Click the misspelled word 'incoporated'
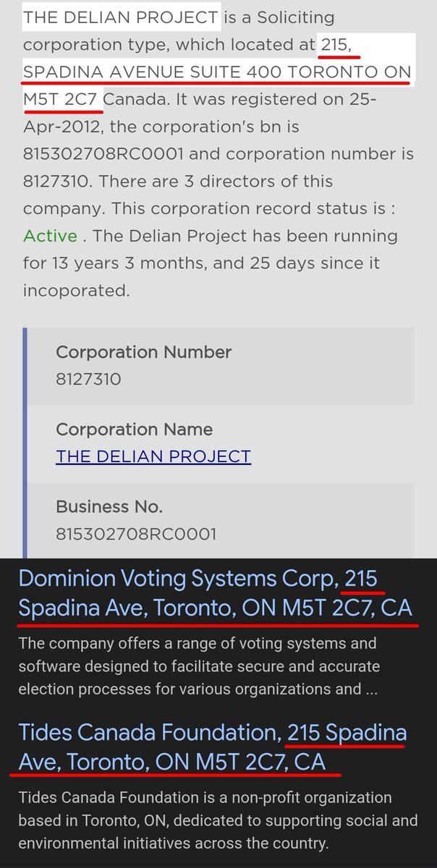This screenshot has width=437, height=868. pos(77,290)
